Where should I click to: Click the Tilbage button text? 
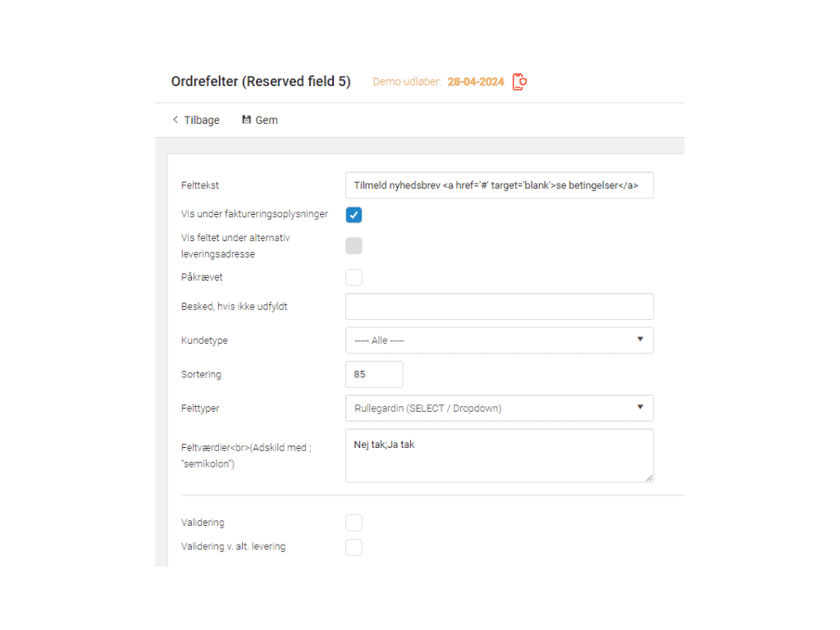pos(202,120)
